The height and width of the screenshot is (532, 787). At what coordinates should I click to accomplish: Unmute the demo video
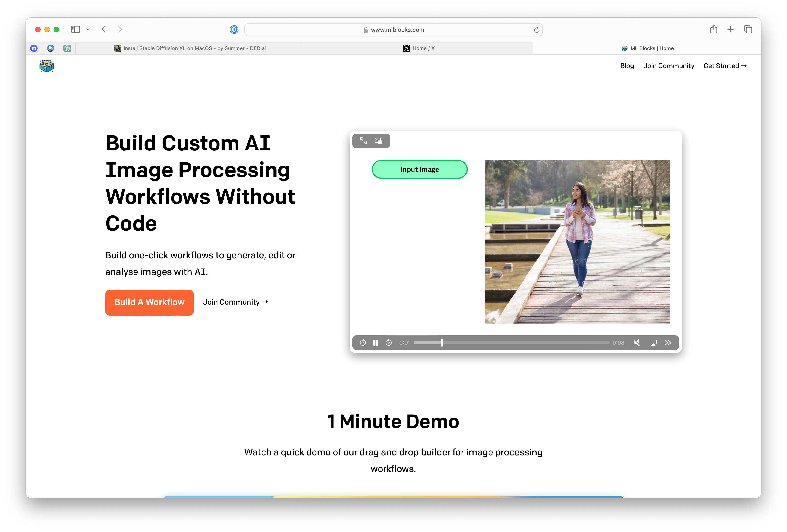coord(637,342)
